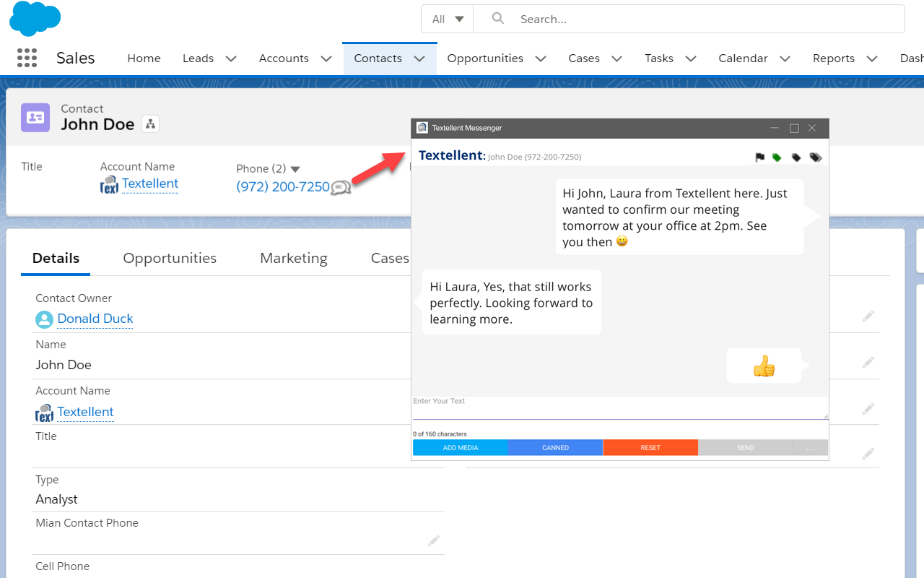
Task: Expand the Calendar nav chevron
Action: tap(785, 59)
